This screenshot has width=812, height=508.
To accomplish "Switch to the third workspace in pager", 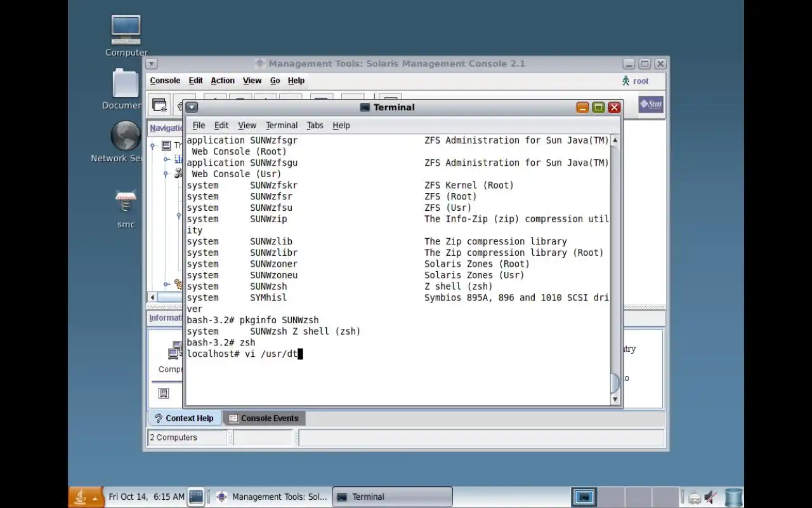I will [638, 497].
